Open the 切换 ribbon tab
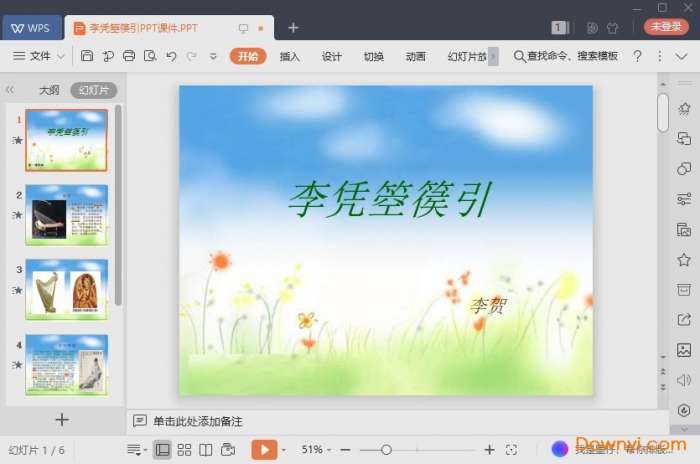 tap(374, 56)
